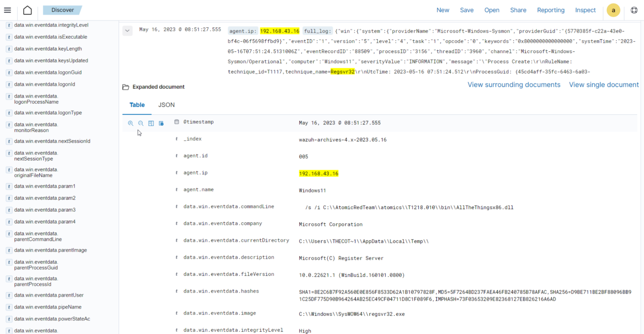
Task: Click the Inspect menu item
Action: 585,10
